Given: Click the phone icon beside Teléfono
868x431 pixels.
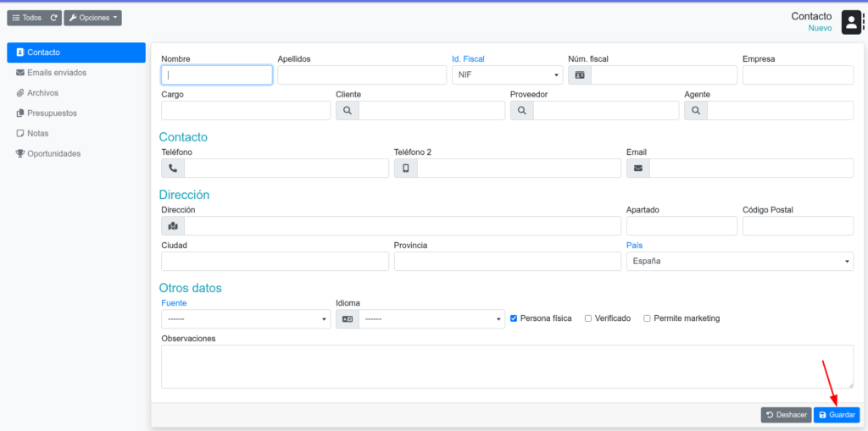Looking at the screenshot, I should (x=173, y=168).
